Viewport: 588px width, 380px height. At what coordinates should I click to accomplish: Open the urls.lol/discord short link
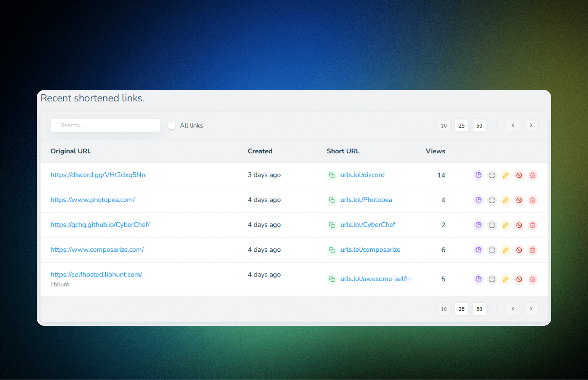point(362,175)
